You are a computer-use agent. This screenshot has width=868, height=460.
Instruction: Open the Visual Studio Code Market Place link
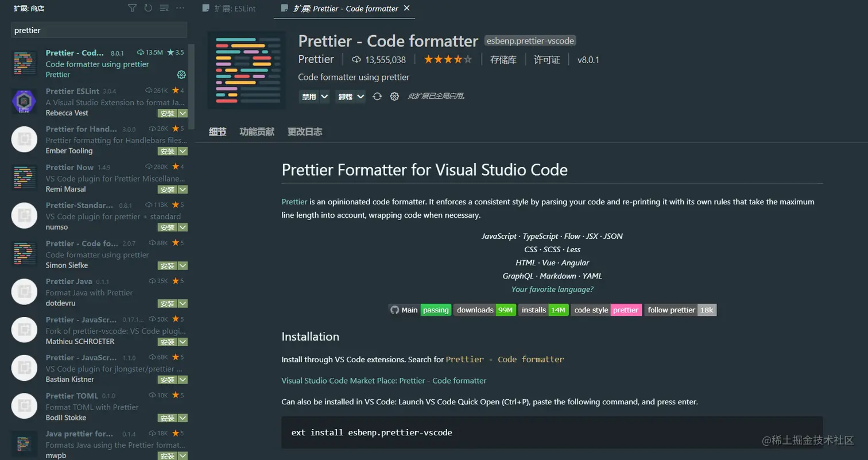click(384, 380)
